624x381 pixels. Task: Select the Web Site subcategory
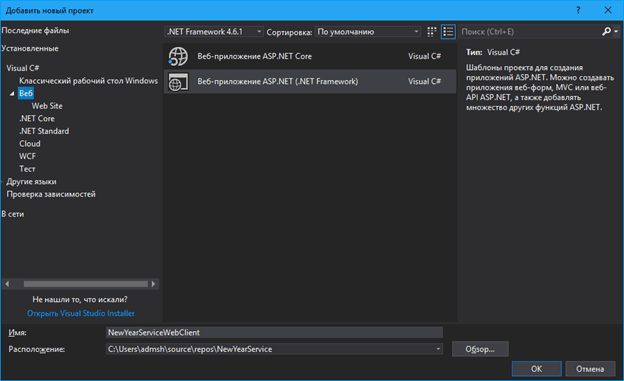point(47,106)
